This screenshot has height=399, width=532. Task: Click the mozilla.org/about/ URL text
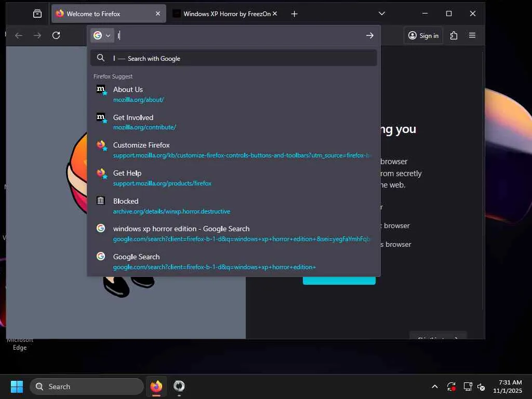[138, 100]
